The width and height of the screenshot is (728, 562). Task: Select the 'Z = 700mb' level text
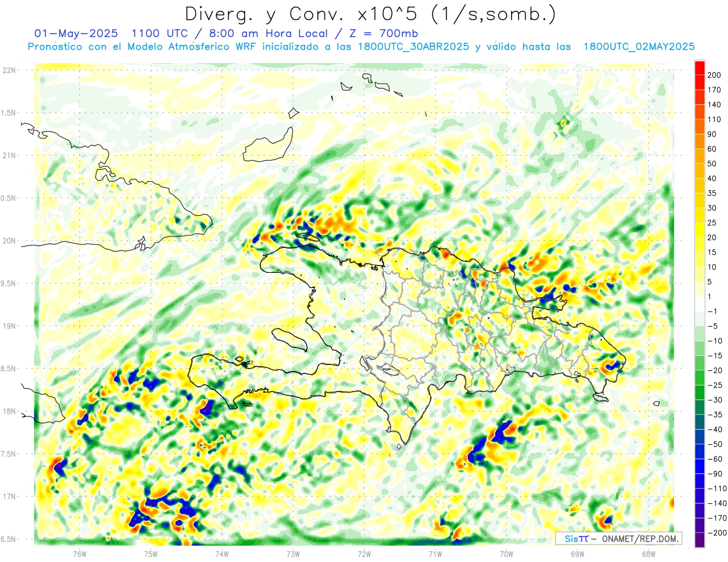pos(383,33)
